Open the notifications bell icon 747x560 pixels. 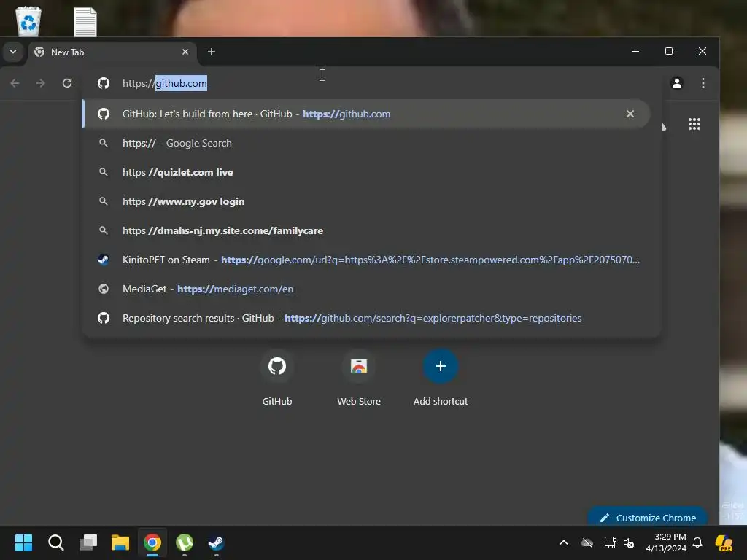697,542
